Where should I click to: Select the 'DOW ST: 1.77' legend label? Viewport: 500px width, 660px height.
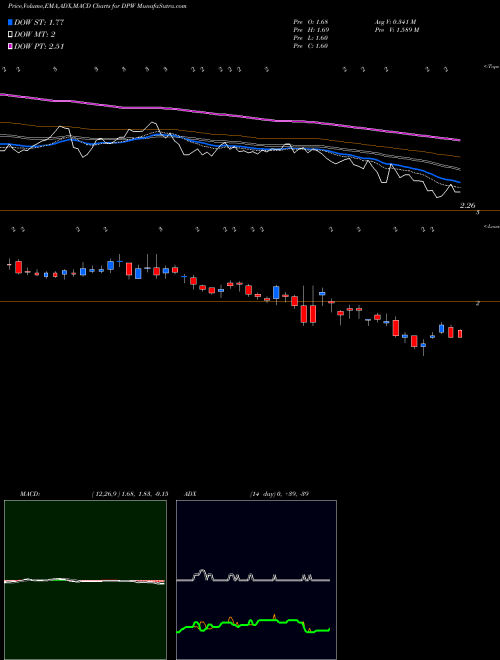[39, 22]
